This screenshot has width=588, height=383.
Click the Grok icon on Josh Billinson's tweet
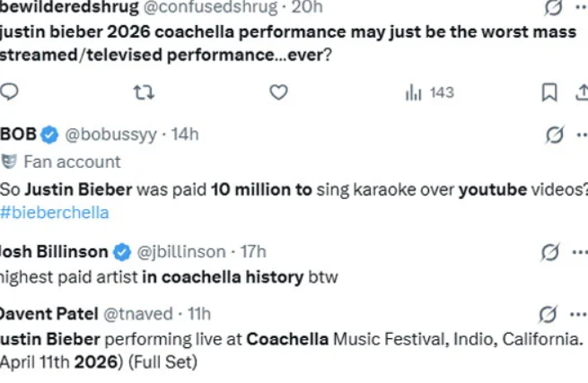pos(550,252)
